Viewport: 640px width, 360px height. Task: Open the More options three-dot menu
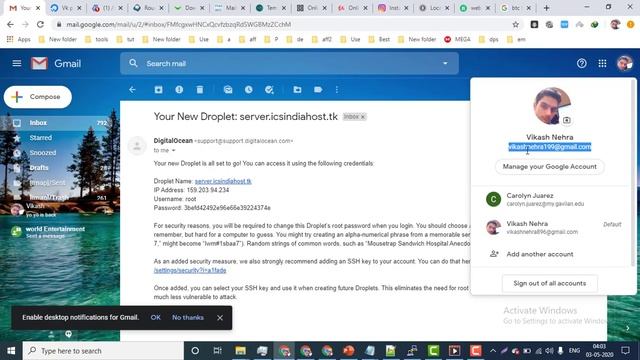337,90
